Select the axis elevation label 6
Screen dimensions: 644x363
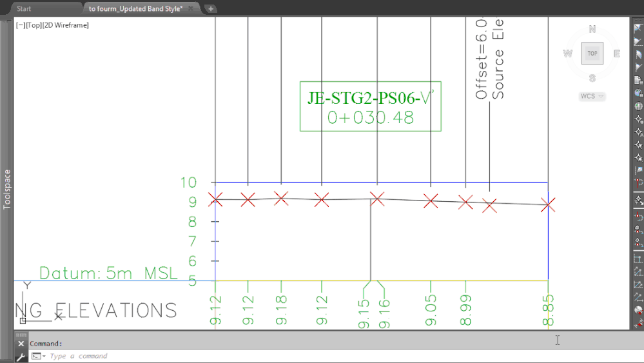[192, 260]
